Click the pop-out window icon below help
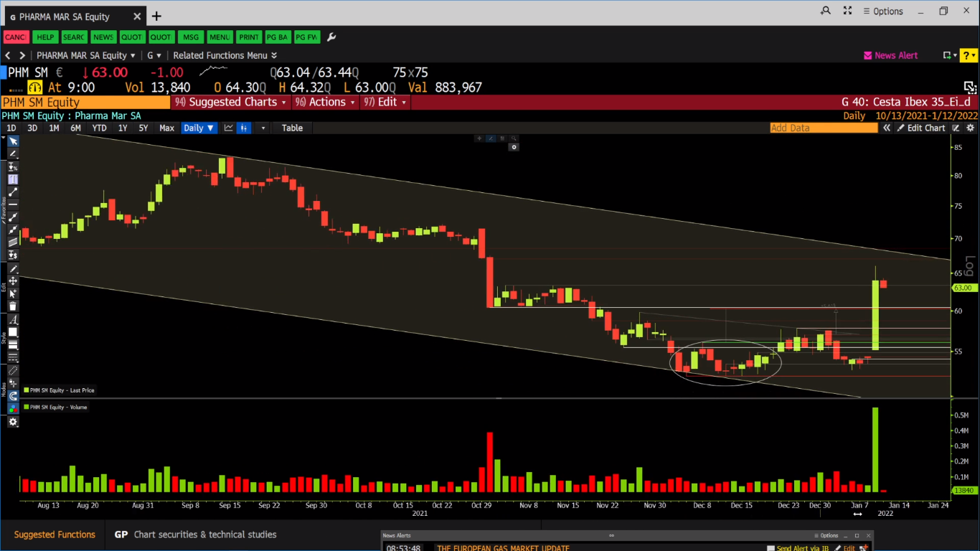Screen dimensions: 980x551 pos(970,88)
